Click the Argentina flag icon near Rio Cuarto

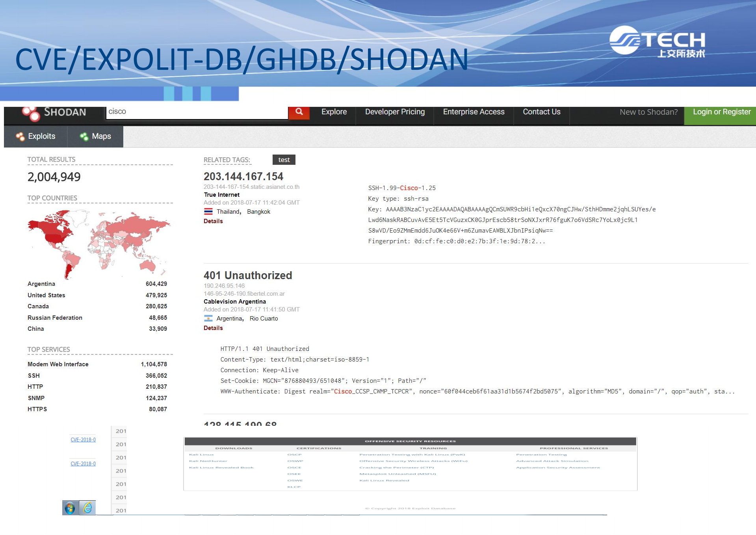tap(209, 318)
